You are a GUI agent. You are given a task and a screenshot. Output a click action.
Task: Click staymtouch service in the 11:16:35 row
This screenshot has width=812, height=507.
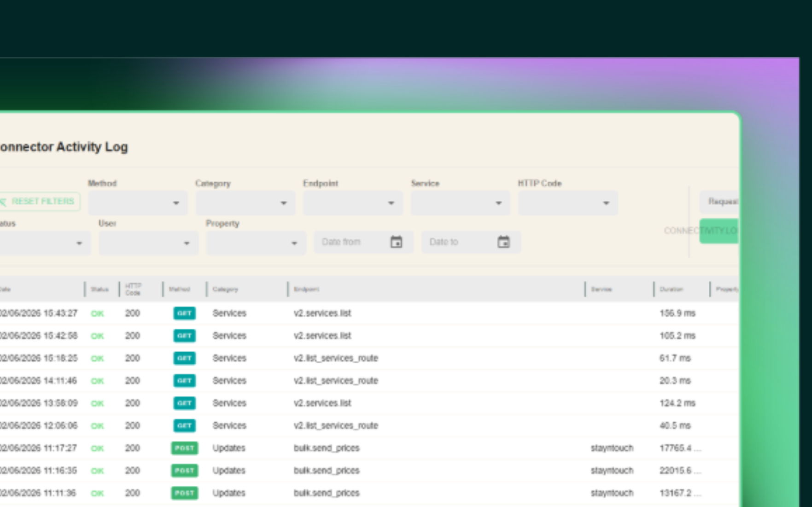point(612,471)
